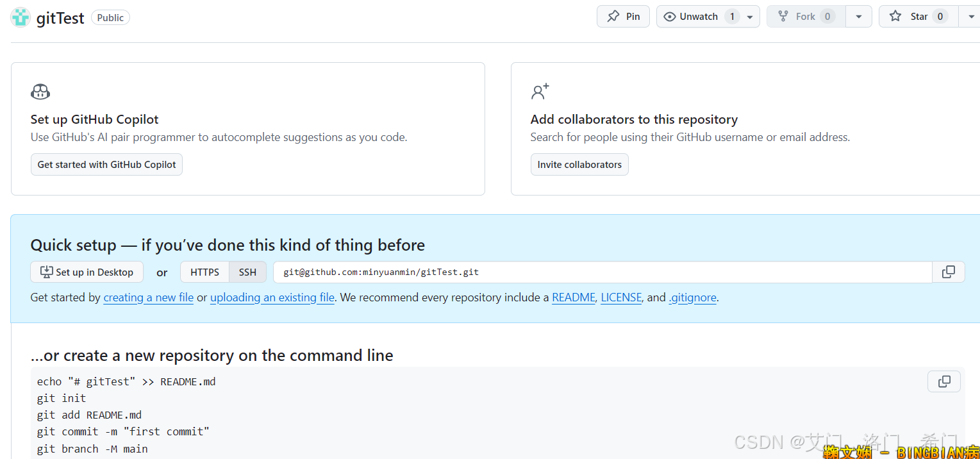Click the repository clone URL field
Viewport: 980px width, 459px height.
pyautogui.click(x=602, y=272)
